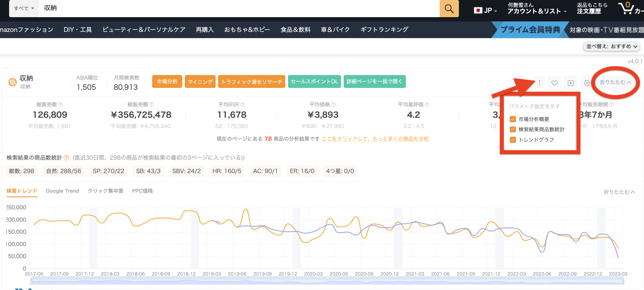Screen dimensions: 644x290
Task: Switch to クリック集中度 tab
Action: pos(106,191)
